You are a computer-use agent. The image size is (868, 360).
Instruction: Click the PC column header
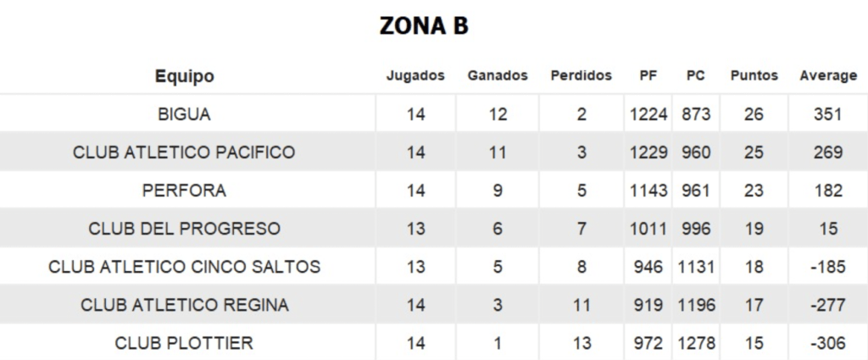(696, 75)
